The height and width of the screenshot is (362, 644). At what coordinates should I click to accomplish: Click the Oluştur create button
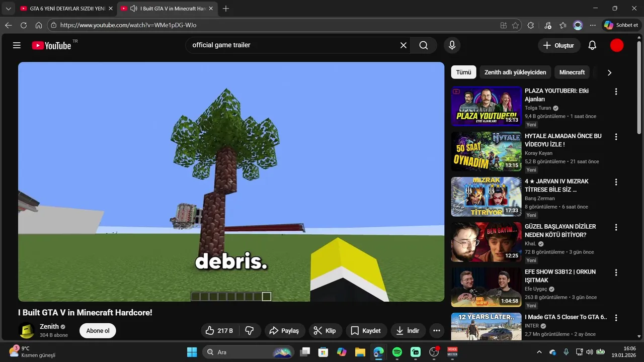click(x=559, y=45)
